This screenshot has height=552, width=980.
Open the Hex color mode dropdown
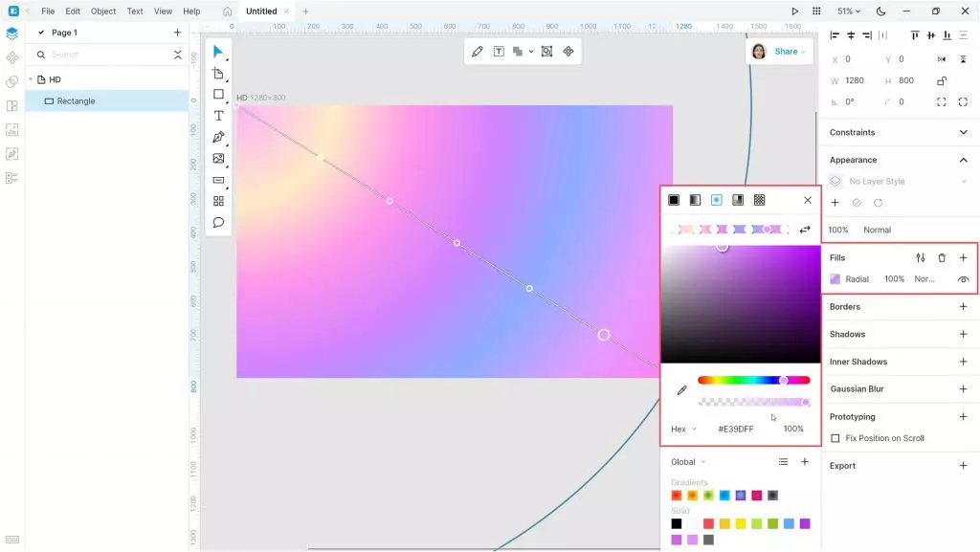683,429
